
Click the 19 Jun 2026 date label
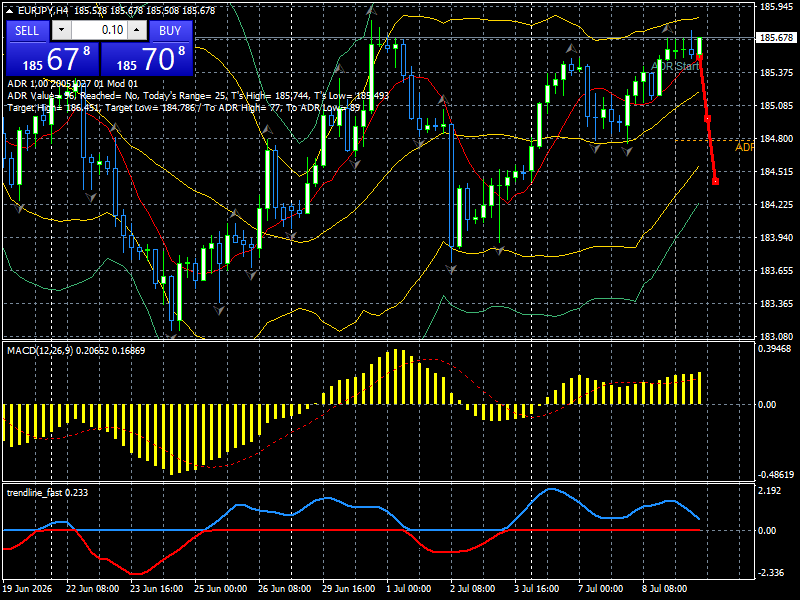tap(28, 588)
